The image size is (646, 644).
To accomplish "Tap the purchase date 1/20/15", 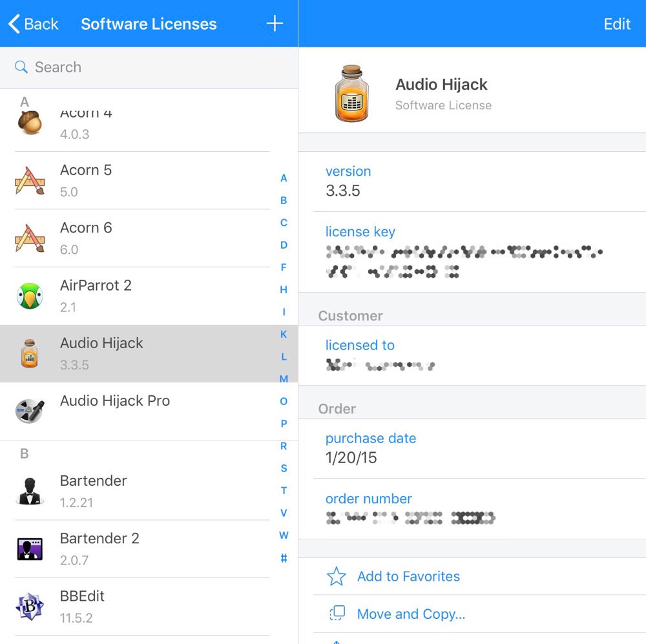I will coord(351,457).
